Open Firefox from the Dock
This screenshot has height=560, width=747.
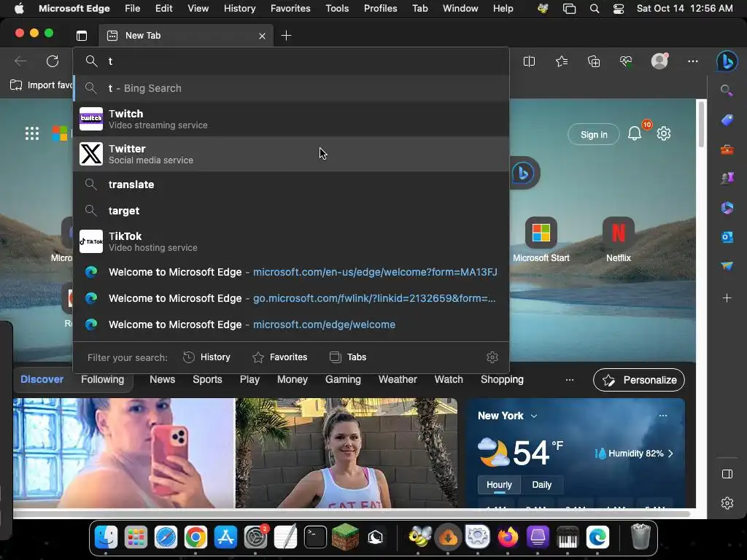coord(508,537)
